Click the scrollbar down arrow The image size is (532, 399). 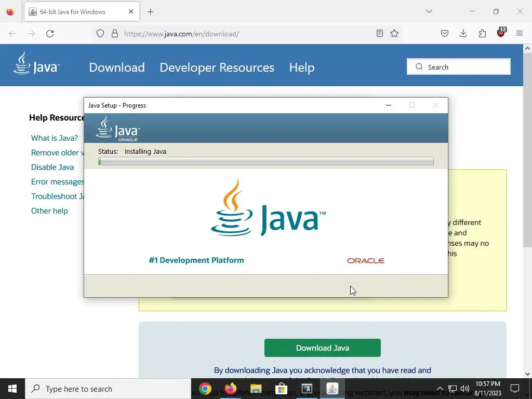click(527, 374)
